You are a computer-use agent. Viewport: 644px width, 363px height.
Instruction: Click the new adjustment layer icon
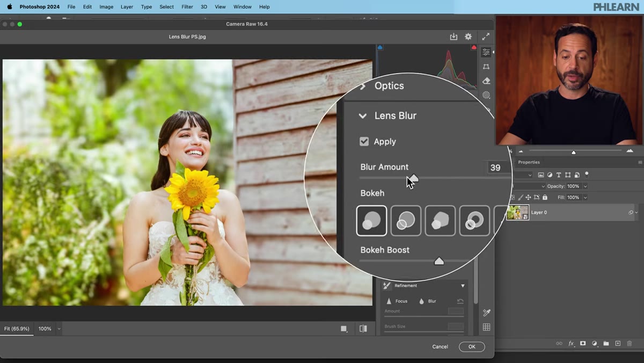click(x=595, y=343)
